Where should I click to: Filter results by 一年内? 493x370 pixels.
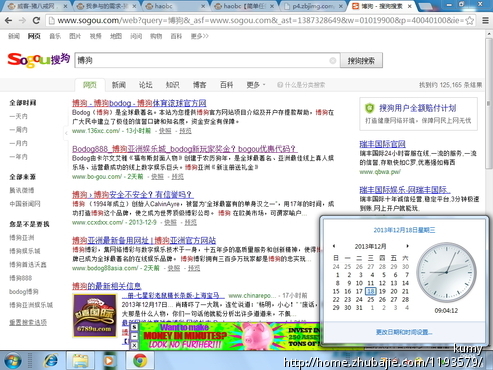18,157
